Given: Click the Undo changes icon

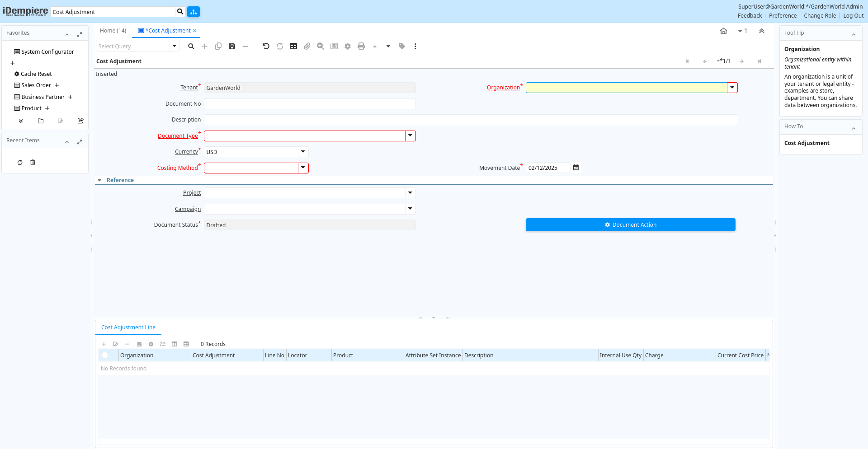Looking at the screenshot, I should pos(266,47).
